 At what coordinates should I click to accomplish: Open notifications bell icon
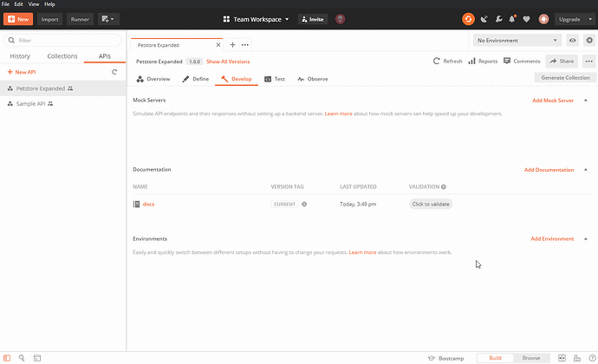[x=512, y=19]
